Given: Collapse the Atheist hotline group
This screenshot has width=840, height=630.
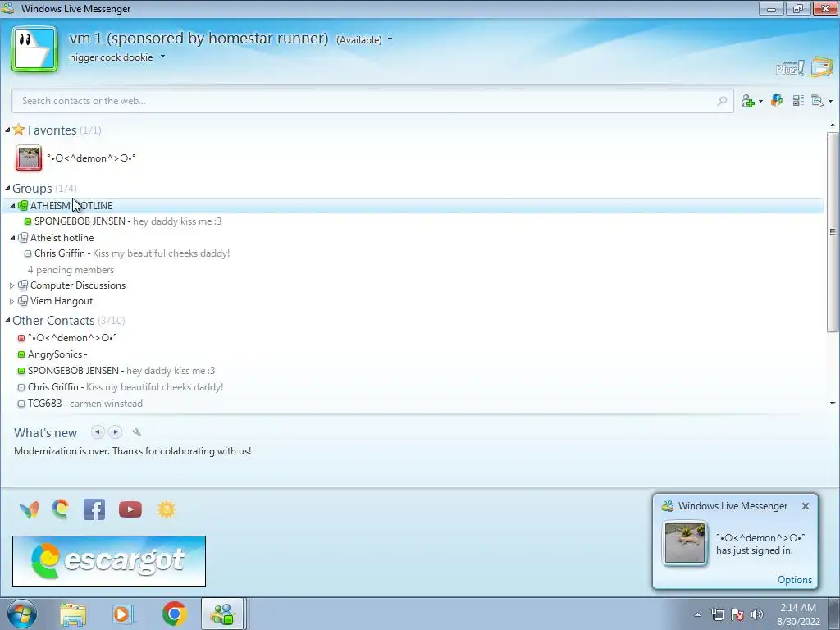Looking at the screenshot, I should 12,238.
